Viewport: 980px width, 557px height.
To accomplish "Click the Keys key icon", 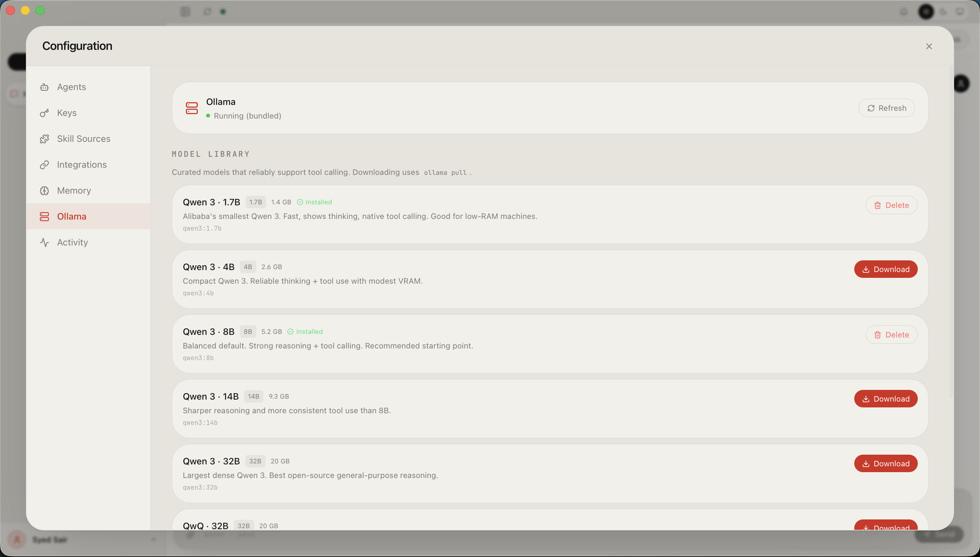I will (44, 113).
